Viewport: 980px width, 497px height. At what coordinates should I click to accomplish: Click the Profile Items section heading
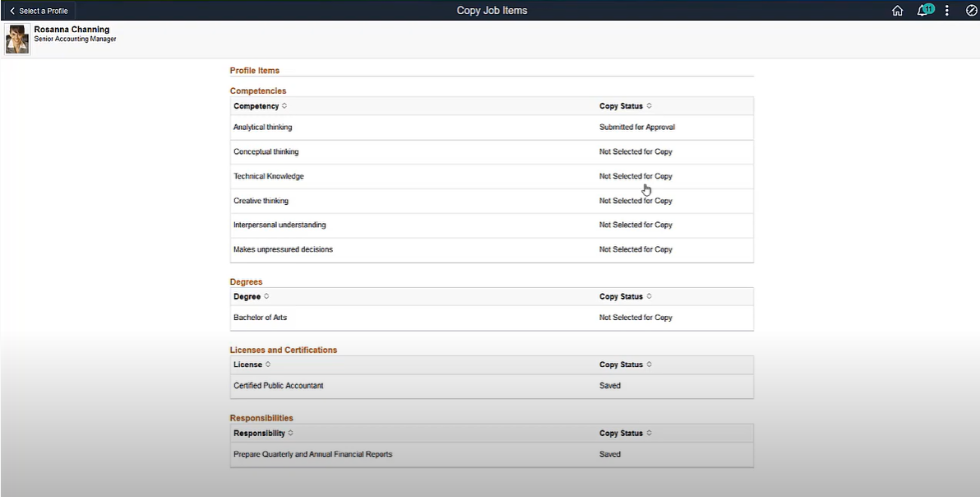(x=254, y=71)
